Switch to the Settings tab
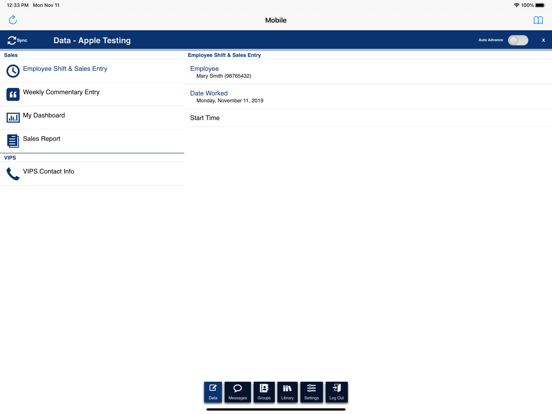The width and height of the screenshot is (552, 414). coord(311,392)
